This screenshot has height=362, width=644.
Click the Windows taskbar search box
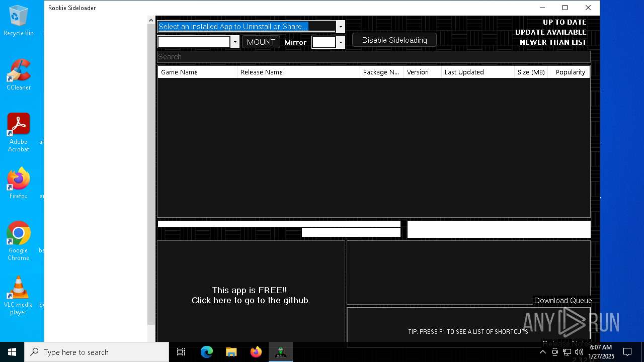[97, 352]
